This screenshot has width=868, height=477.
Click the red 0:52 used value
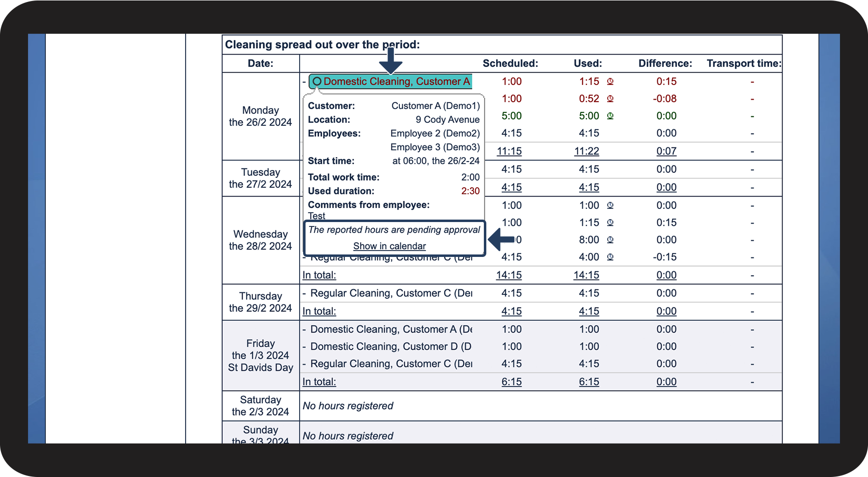[x=589, y=99]
